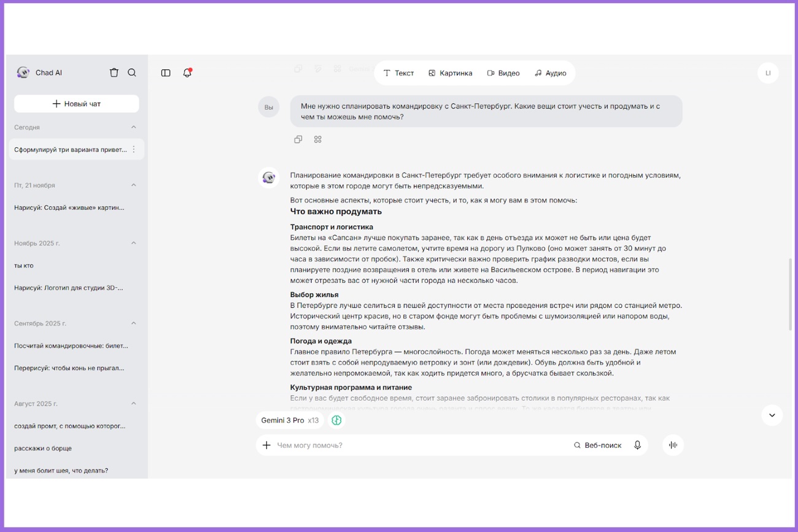Open chat search via magnifier icon
The height and width of the screenshot is (532, 798).
(x=132, y=72)
